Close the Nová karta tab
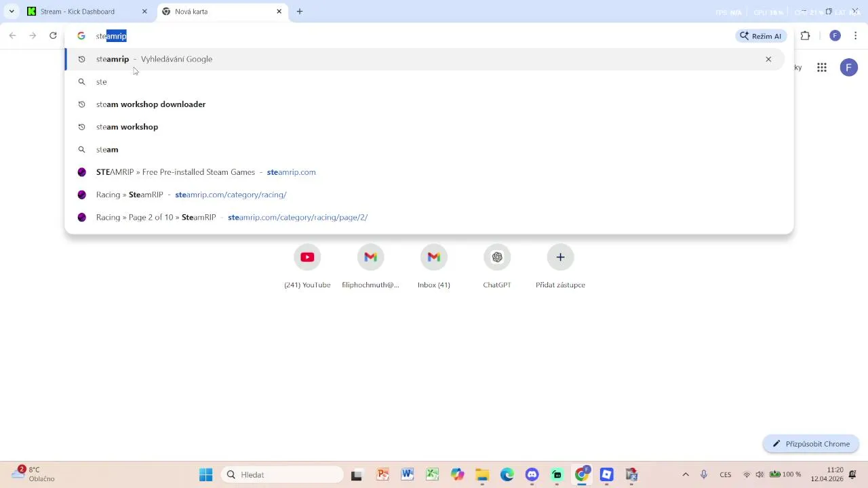 [279, 12]
